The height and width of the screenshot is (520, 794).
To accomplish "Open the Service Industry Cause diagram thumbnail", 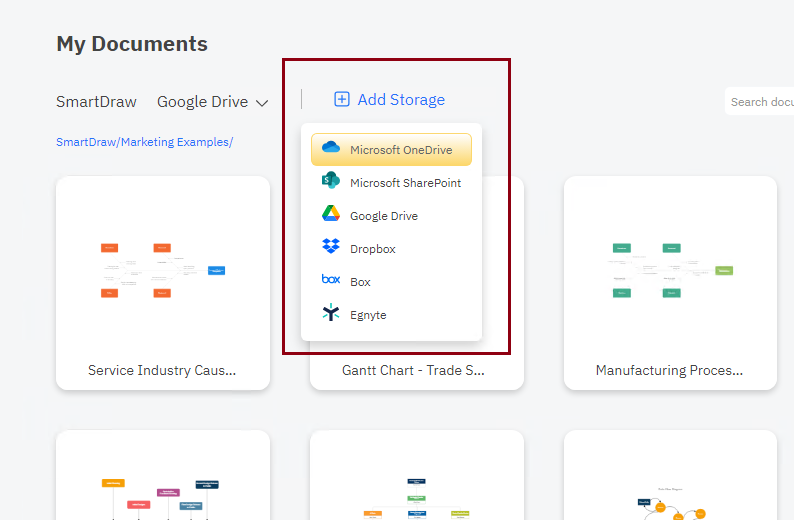I will coord(162,270).
